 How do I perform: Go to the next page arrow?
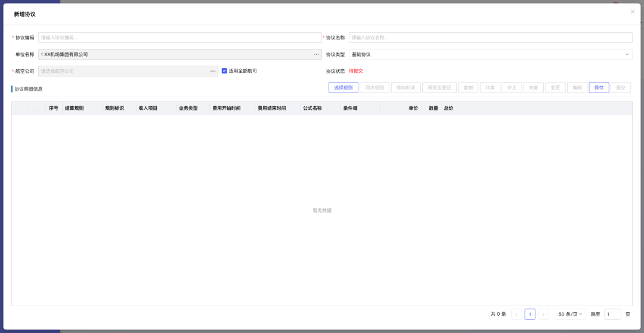click(x=543, y=314)
